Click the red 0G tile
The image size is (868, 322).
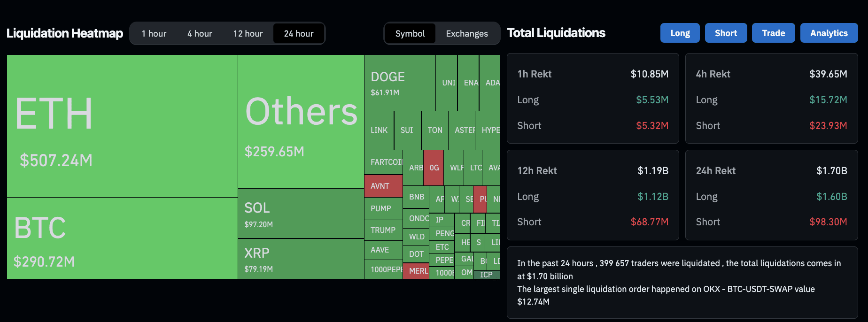pyautogui.click(x=434, y=168)
